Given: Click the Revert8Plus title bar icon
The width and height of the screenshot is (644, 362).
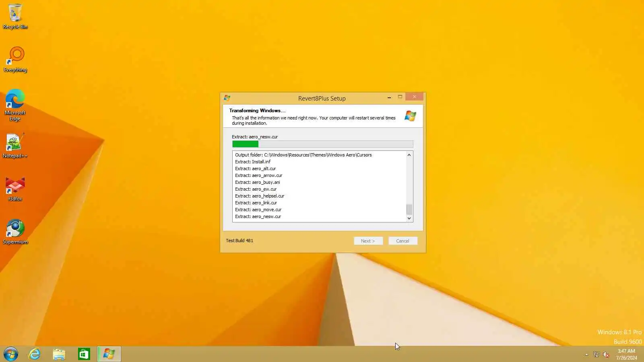Looking at the screenshot, I should click(x=227, y=98).
